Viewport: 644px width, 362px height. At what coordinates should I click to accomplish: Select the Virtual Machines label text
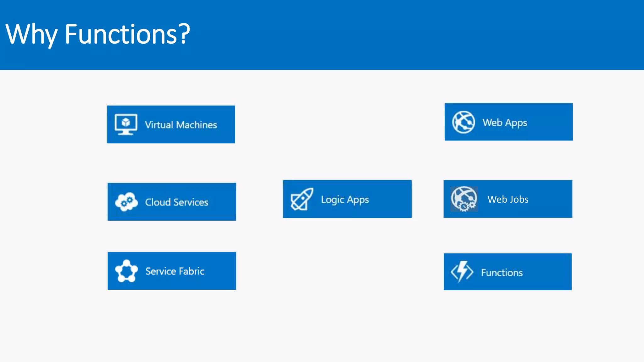point(181,125)
